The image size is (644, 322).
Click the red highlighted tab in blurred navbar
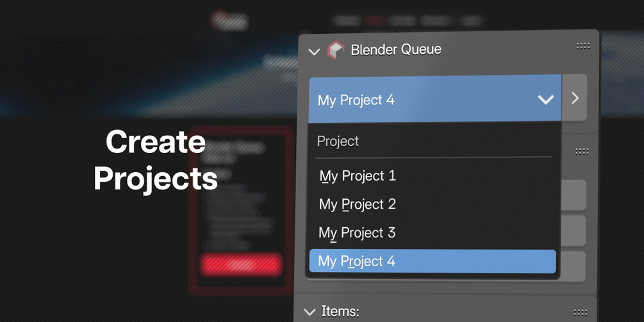coord(375,20)
